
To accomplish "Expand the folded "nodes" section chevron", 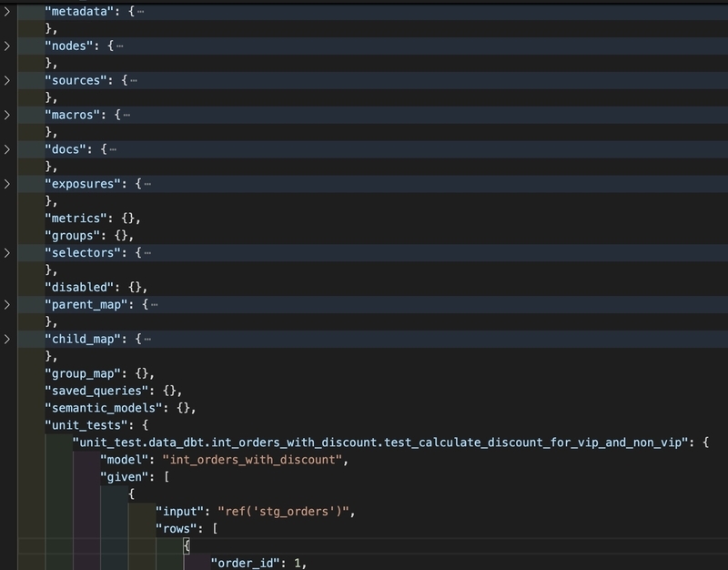I will pos(7,46).
